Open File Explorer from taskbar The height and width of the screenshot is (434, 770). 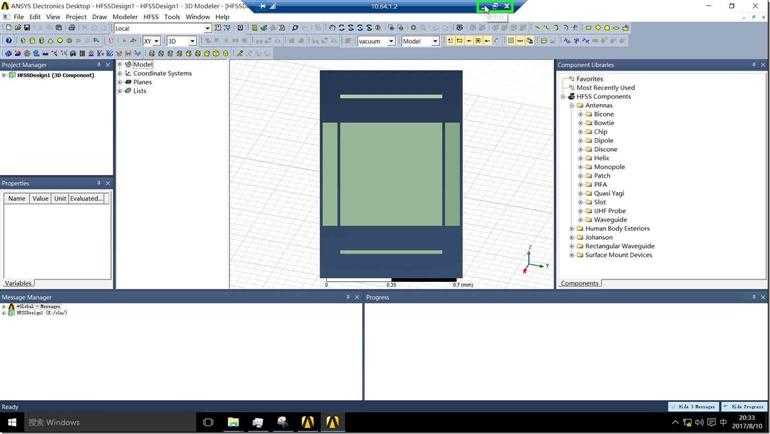233,422
